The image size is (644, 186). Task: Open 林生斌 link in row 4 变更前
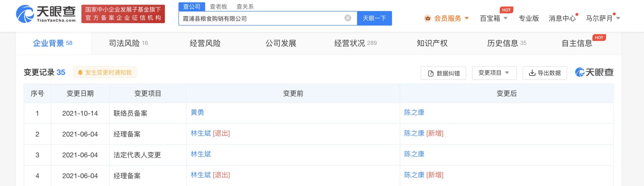[201, 175]
